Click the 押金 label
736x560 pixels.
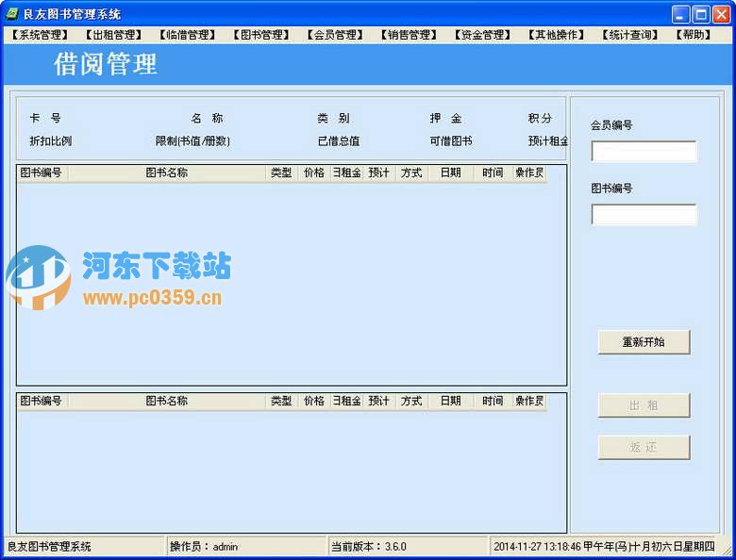(446, 118)
